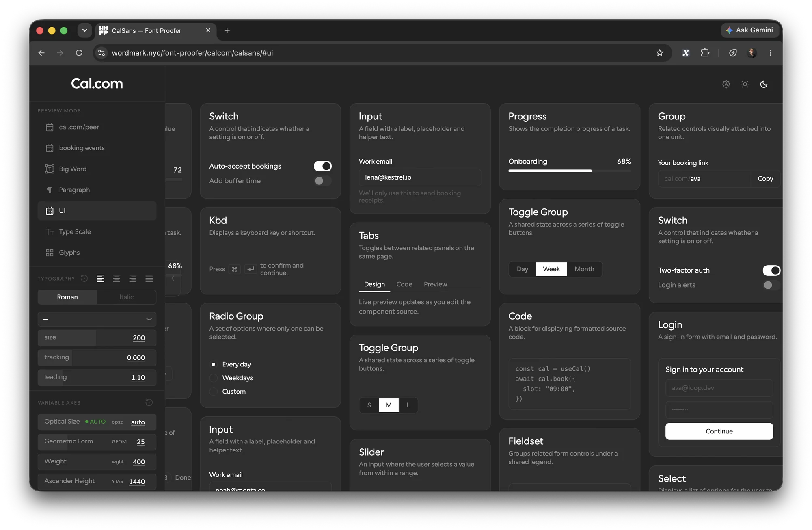Reset variable axes icon
812x530 pixels.
pyautogui.click(x=149, y=402)
